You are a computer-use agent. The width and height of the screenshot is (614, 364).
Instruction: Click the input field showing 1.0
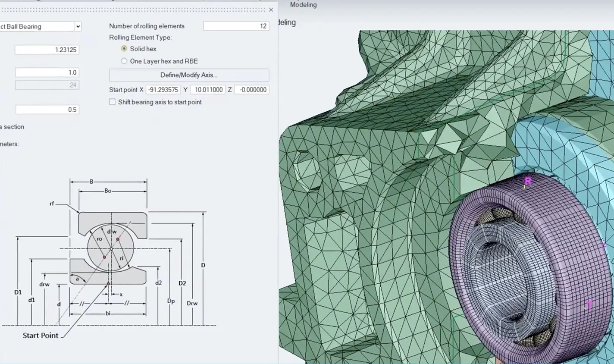coord(47,72)
